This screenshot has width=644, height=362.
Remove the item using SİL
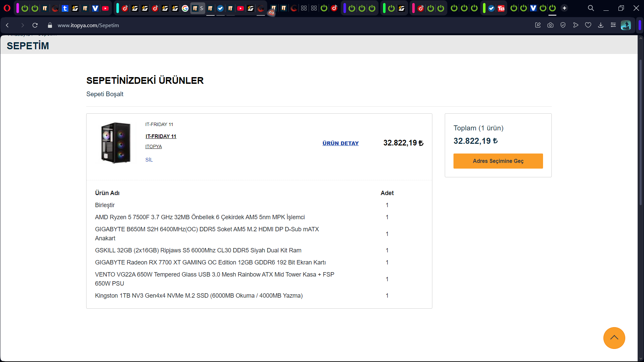(x=149, y=160)
